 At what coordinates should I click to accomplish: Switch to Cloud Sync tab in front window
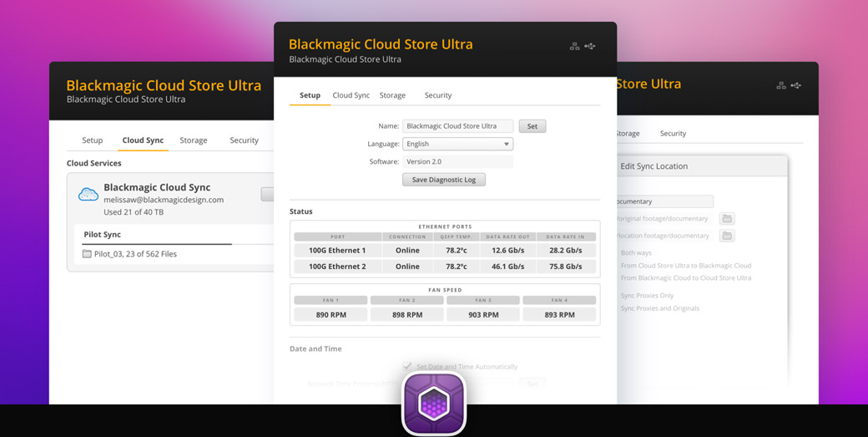[351, 95]
